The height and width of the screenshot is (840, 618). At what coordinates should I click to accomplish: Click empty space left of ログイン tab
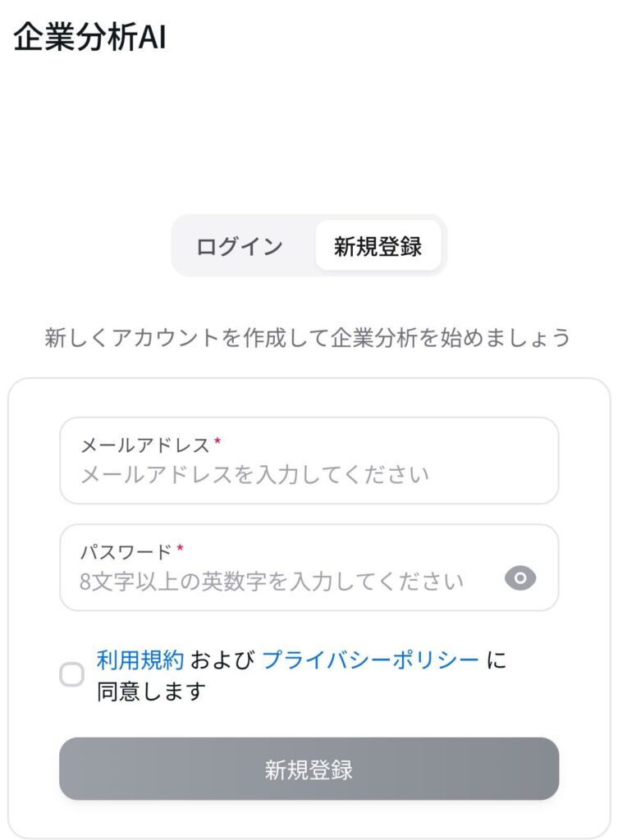pyautogui.click(x=85, y=246)
